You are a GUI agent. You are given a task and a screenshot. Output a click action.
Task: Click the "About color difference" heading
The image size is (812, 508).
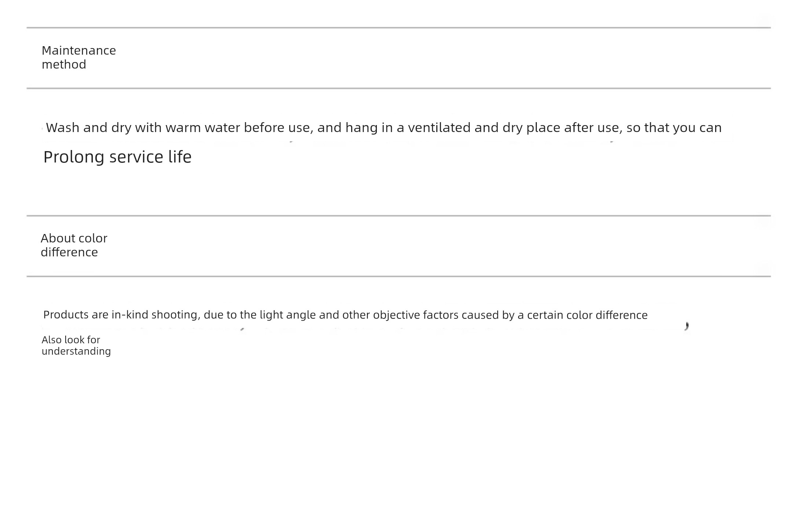[x=74, y=245]
